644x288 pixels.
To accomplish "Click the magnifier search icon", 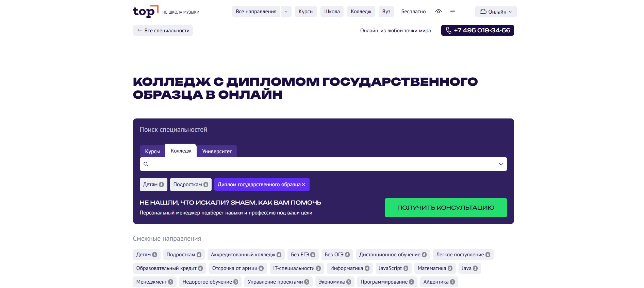I will coord(146,164).
